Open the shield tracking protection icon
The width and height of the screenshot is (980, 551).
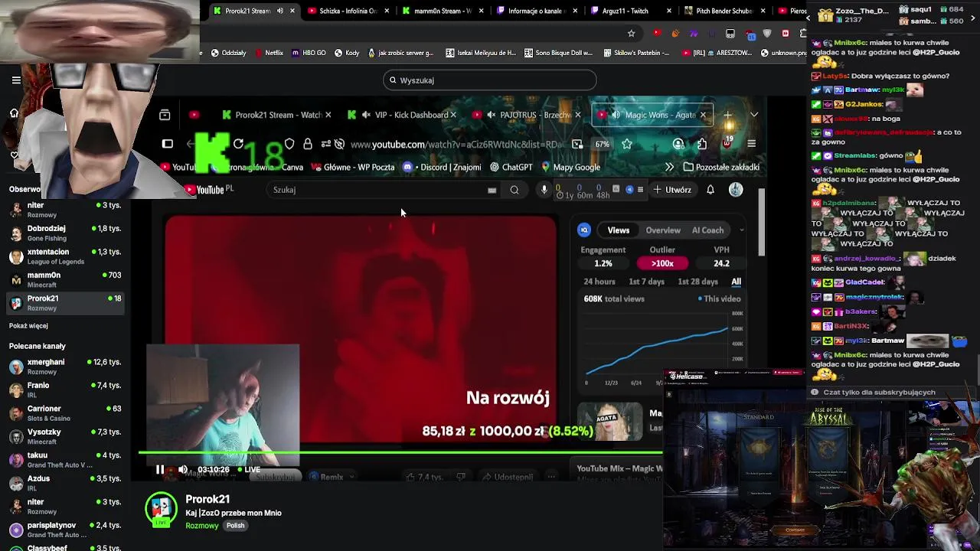pyautogui.click(x=289, y=144)
